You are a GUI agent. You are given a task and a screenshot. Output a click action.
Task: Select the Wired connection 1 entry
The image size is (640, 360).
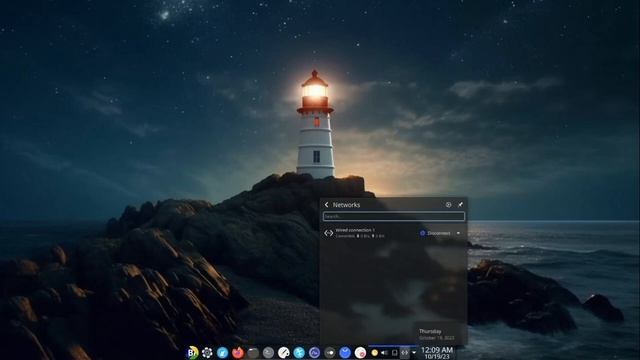tap(393, 233)
